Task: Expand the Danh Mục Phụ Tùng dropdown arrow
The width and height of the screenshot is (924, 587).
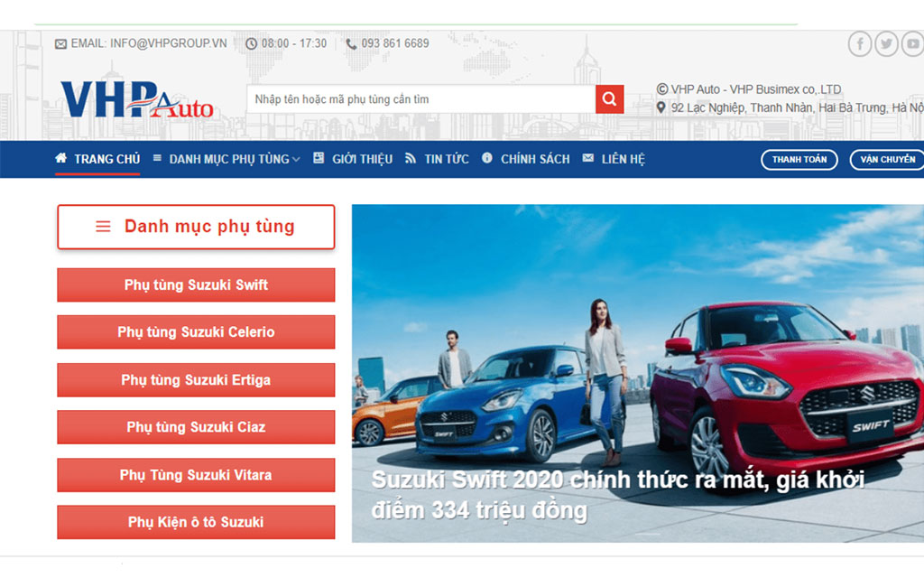Action: coord(296,159)
